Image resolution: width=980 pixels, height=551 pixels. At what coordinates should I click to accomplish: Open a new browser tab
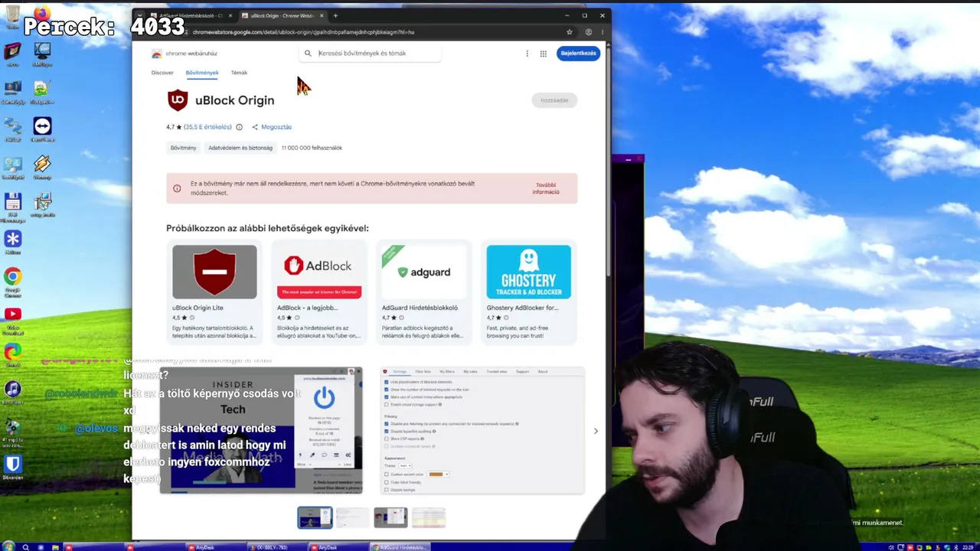(x=335, y=15)
